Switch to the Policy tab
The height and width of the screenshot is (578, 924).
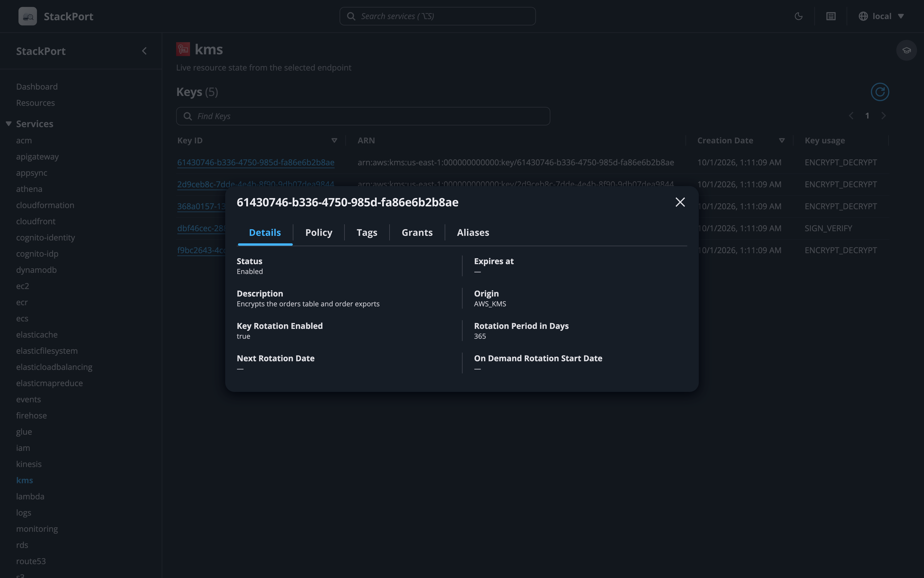coord(319,232)
